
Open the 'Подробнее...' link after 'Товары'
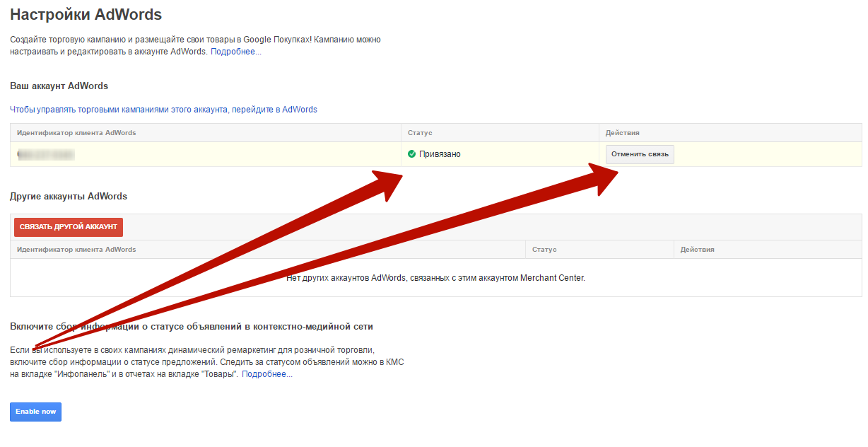pyautogui.click(x=267, y=374)
